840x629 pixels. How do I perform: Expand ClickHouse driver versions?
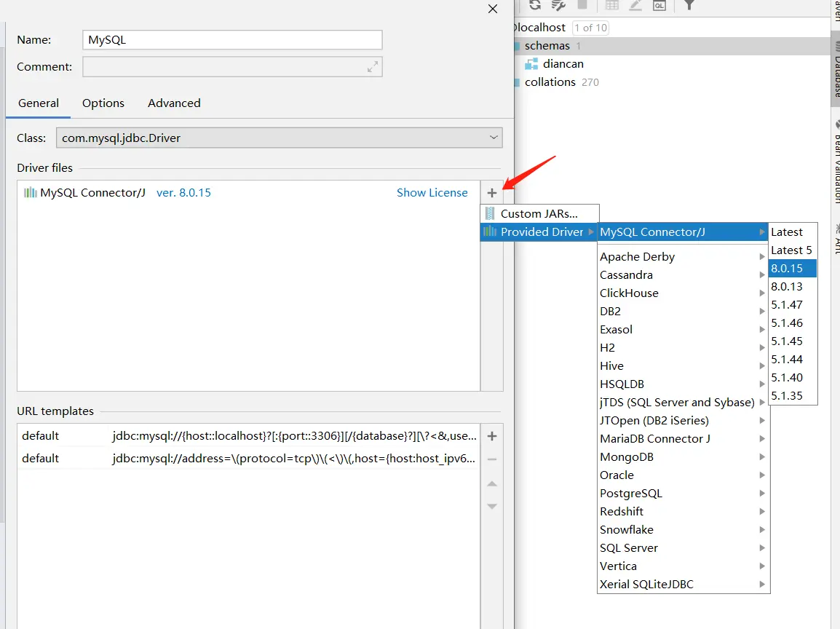[762, 293]
